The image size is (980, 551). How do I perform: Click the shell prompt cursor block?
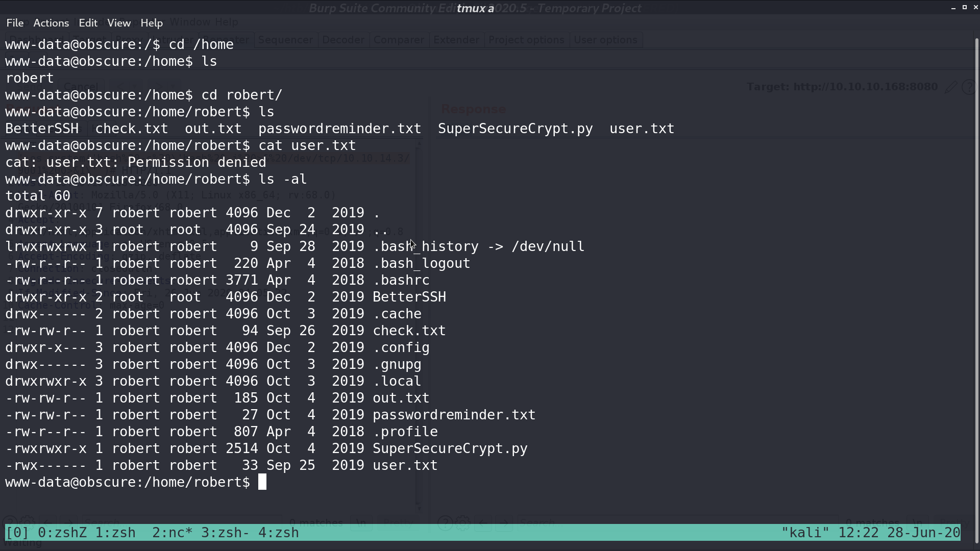pyautogui.click(x=262, y=482)
